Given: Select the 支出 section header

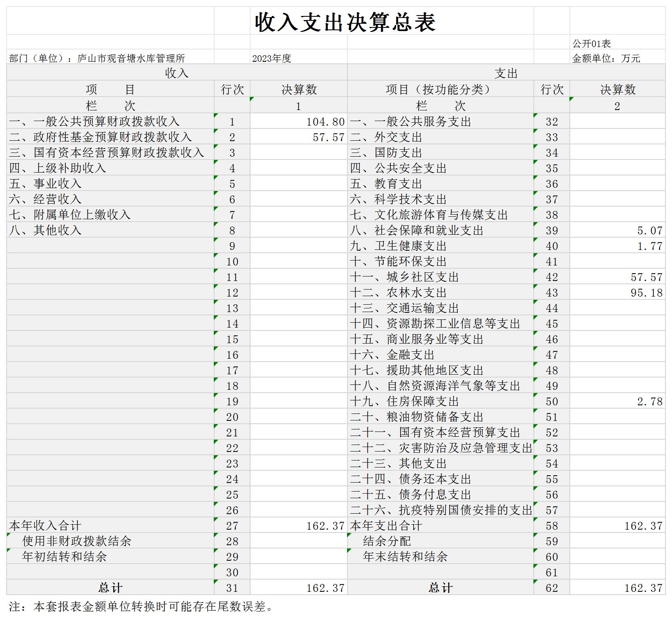Looking at the screenshot, I should 506,73.
